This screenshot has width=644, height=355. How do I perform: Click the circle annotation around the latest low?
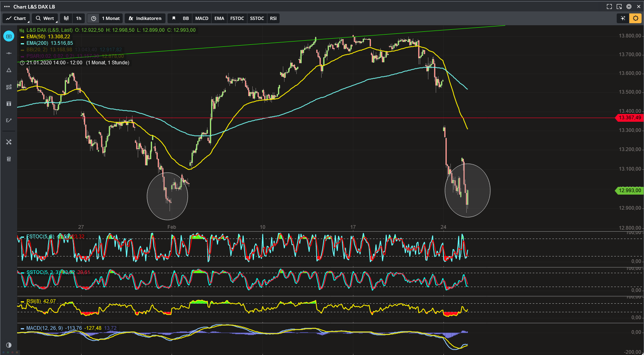(468, 191)
